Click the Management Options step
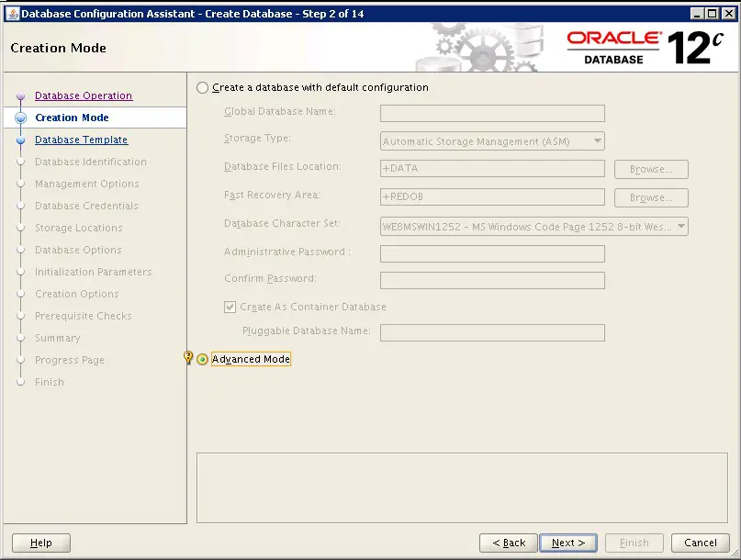This screenshot has width=741, height=560. click(x=87, y=184)
